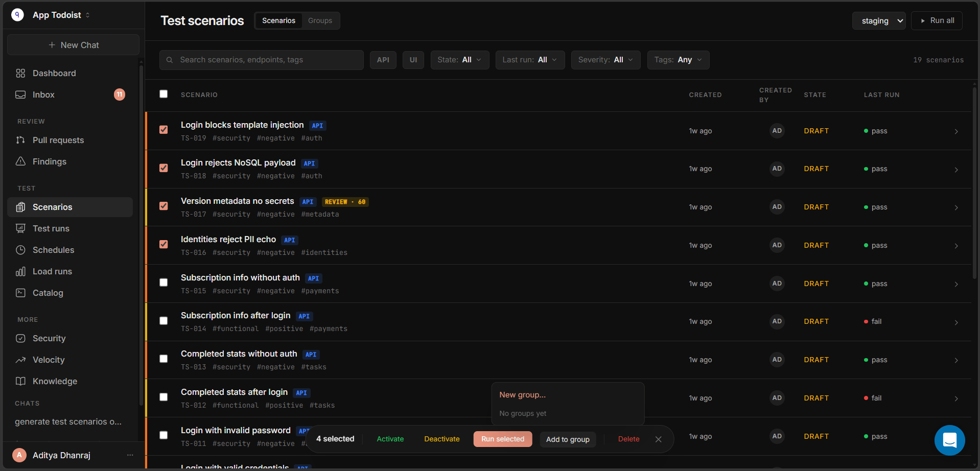Screen dimensions: 980x471
Task: Click the Velocity trend icon
Action: click(x=20, y=360)
